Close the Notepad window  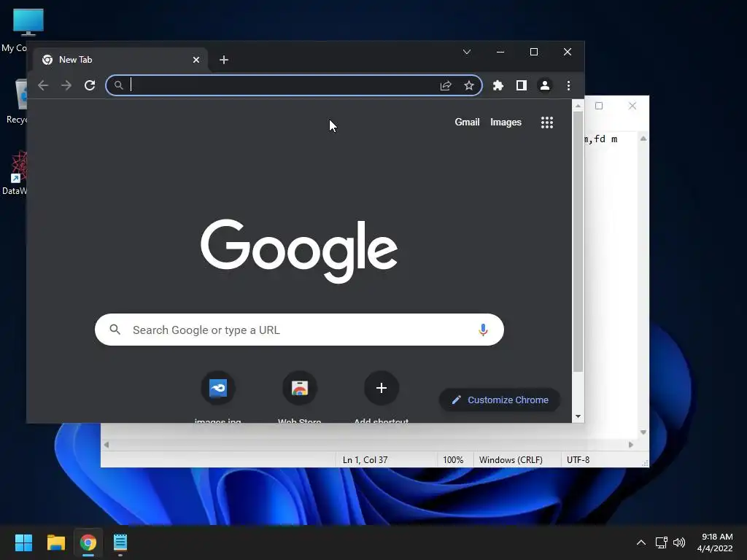(x=632, y=106)
